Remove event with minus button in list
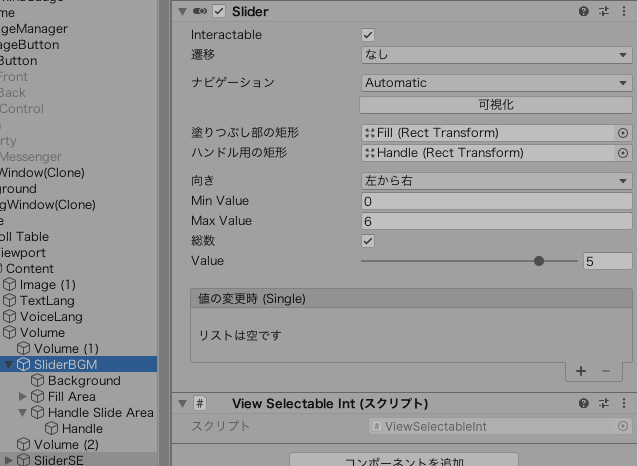 (606, 371)
